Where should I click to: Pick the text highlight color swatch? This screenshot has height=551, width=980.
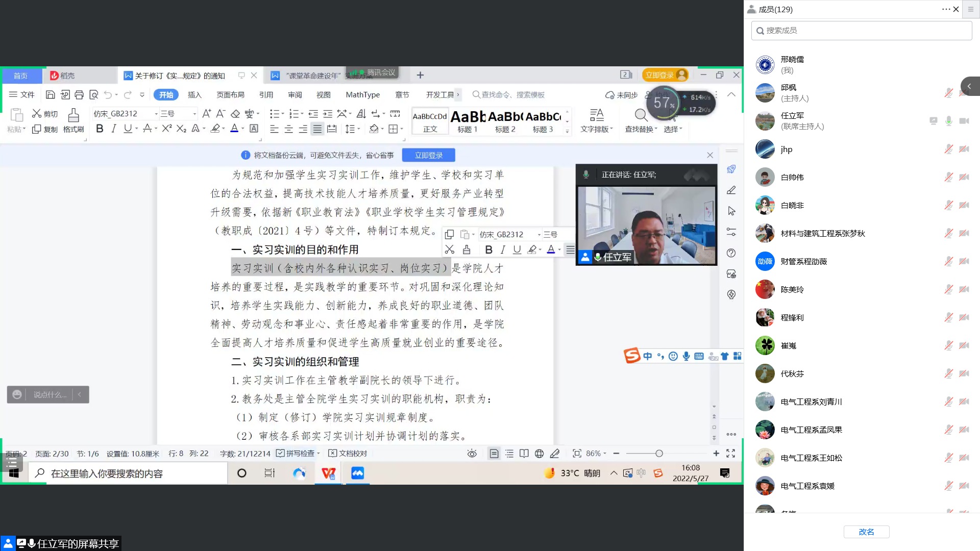pos(215,129)
